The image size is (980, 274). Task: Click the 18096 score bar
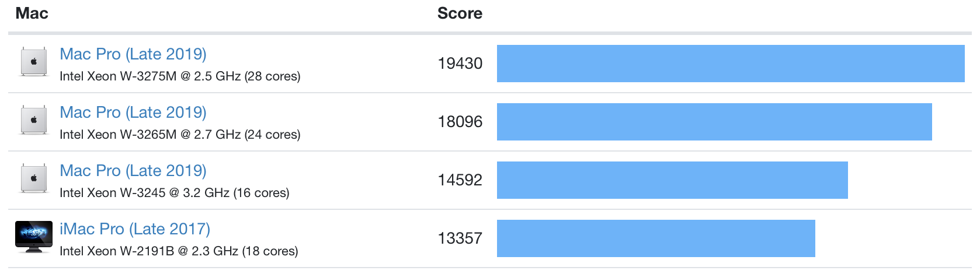(x=714, y=122)
